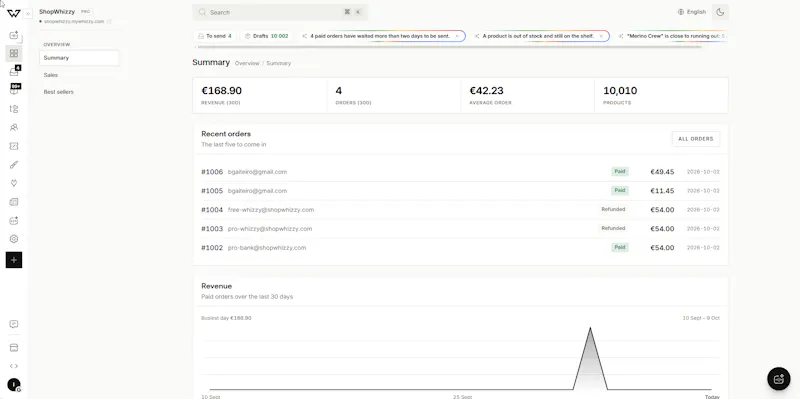Click the Revenue chart peak

[x=590, y=329]
